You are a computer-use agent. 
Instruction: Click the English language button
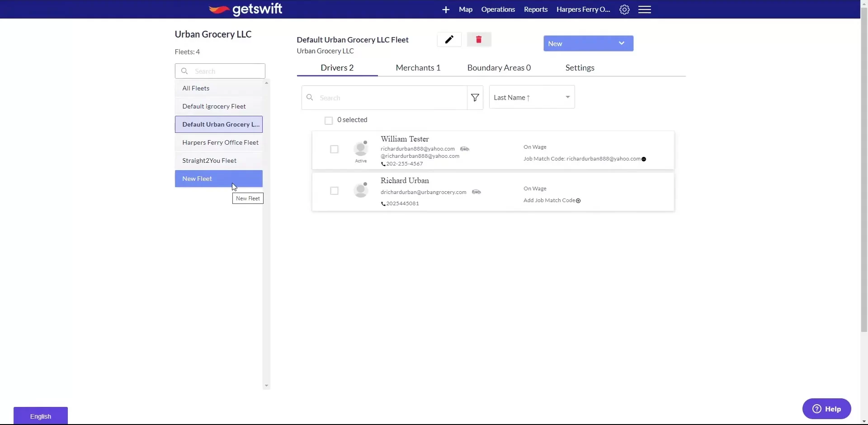(x=40, y=415)
